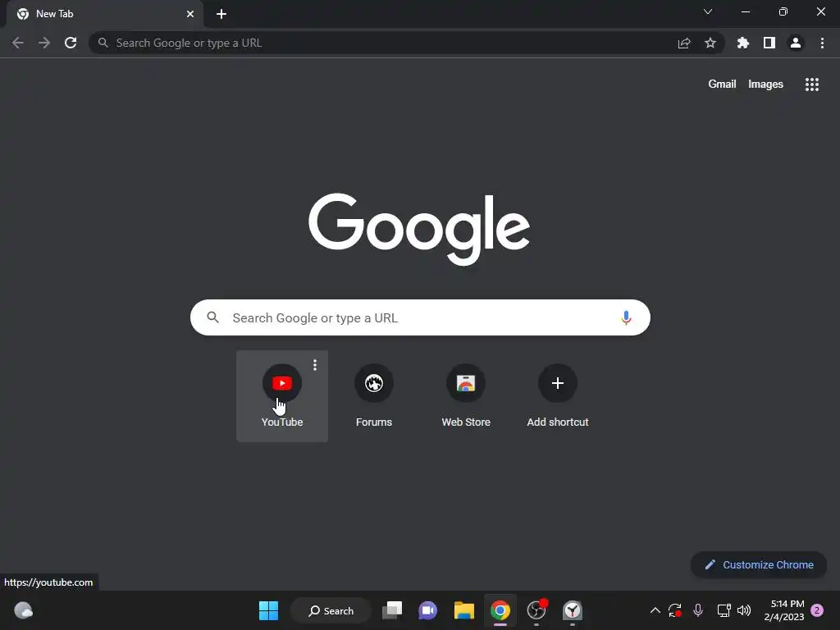Open the tab search dropdown arrow
The image size is (840, 630).
point(708,11)
